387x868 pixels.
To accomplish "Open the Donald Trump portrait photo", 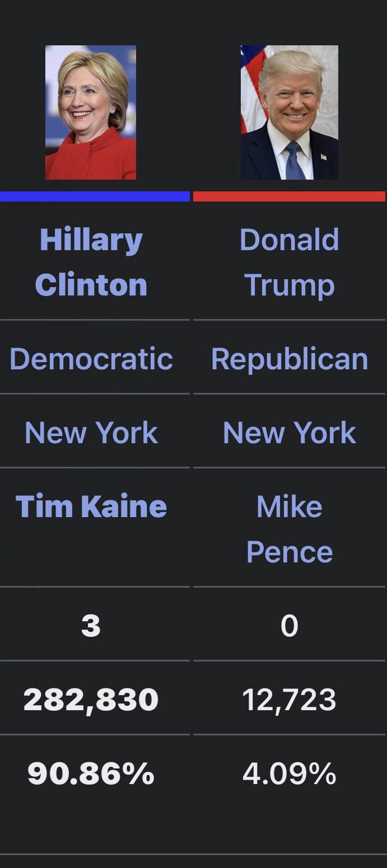I will (290, 112).
